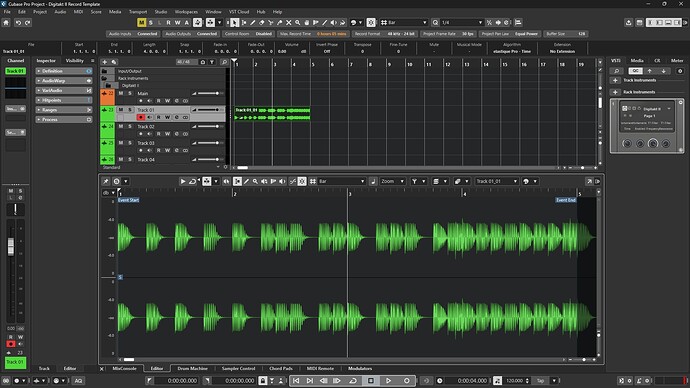Toggle the transport Cycle loop button

click(x=352, y=381)
